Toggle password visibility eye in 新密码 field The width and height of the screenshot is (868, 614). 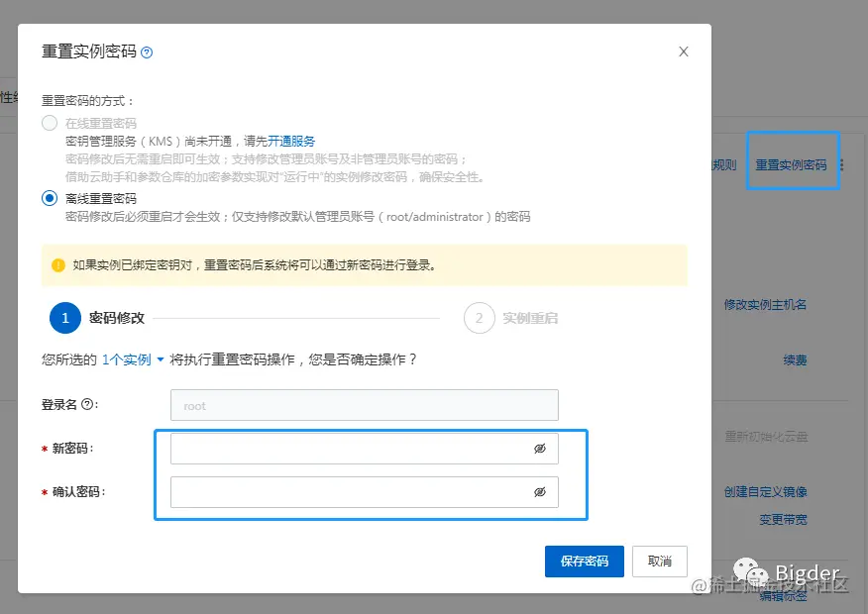tap(539, 448)
